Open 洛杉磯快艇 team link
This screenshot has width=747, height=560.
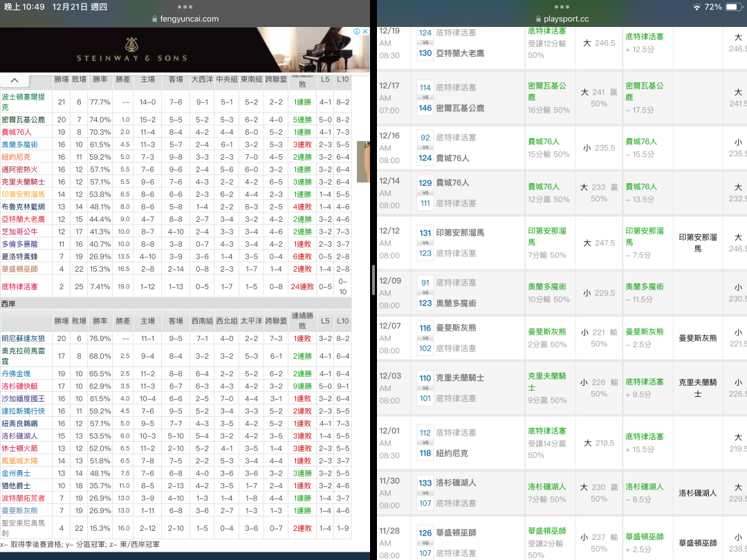(x=19, y=386)
